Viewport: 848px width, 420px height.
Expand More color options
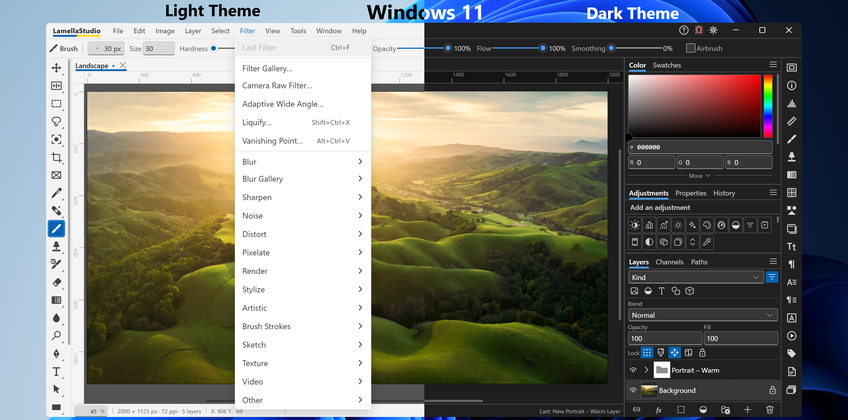tap(700, 176)
